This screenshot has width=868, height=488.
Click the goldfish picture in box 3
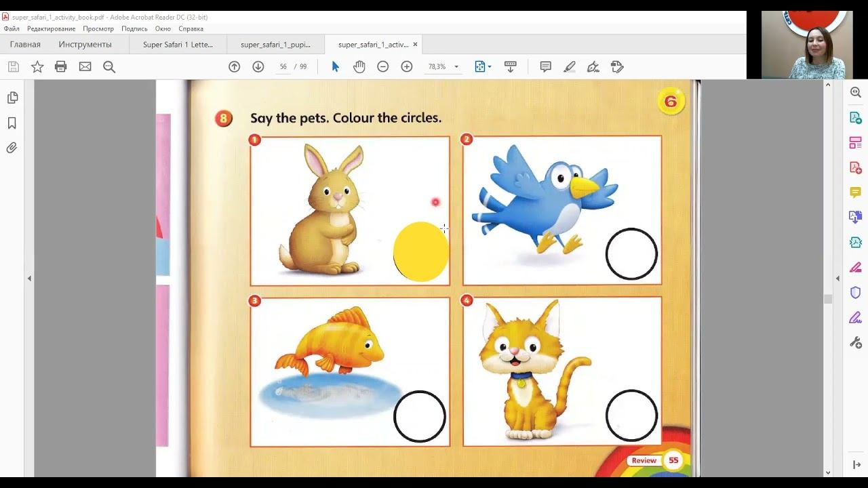330,340
